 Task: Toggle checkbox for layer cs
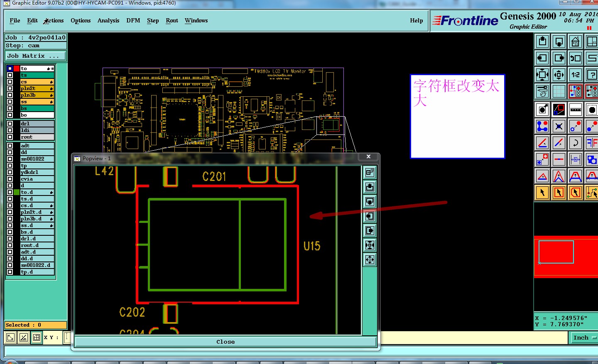click(x=10, y=82)
